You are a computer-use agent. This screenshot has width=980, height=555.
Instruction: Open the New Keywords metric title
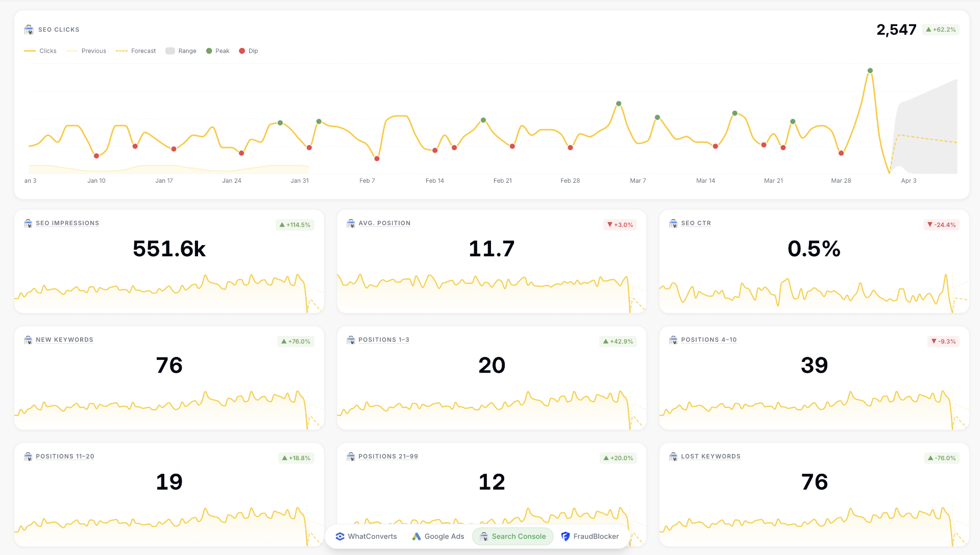click(64, 340)
